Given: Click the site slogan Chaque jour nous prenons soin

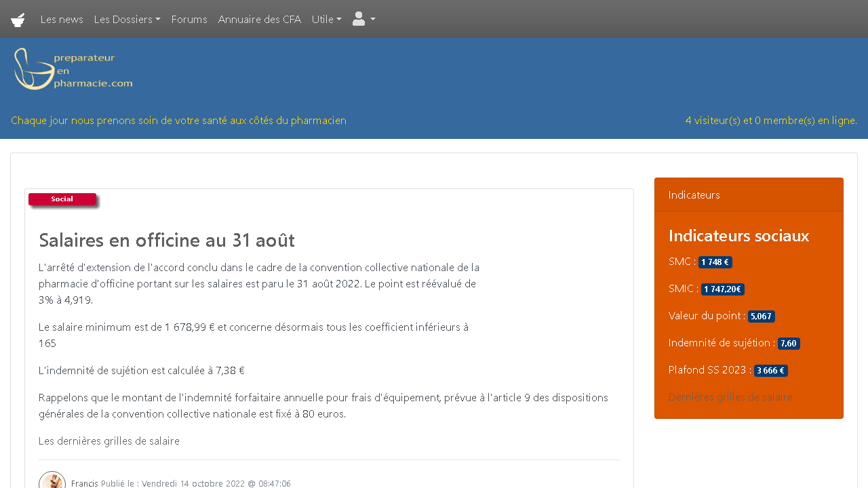Looking at the screenshot, I should [x=178, y=121].
